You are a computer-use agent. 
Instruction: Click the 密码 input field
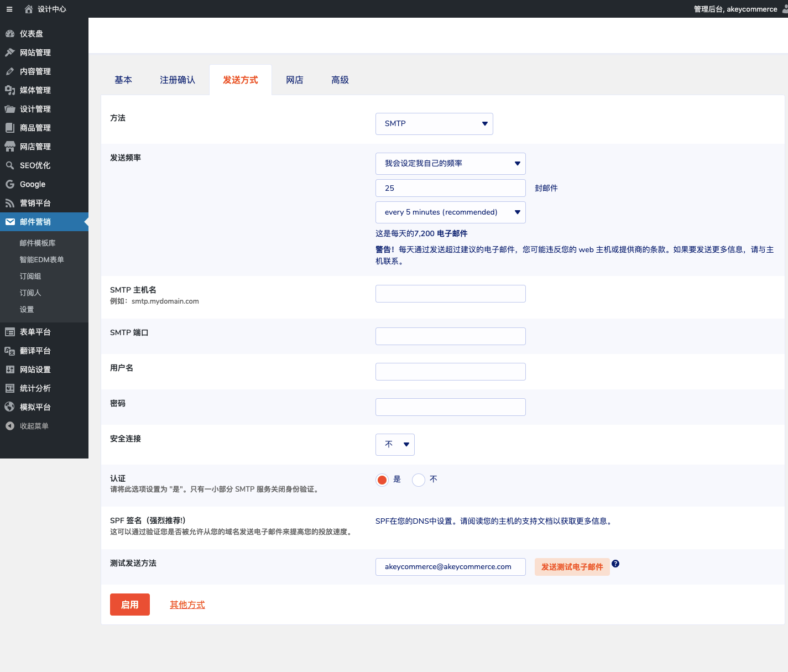[451, 407]
